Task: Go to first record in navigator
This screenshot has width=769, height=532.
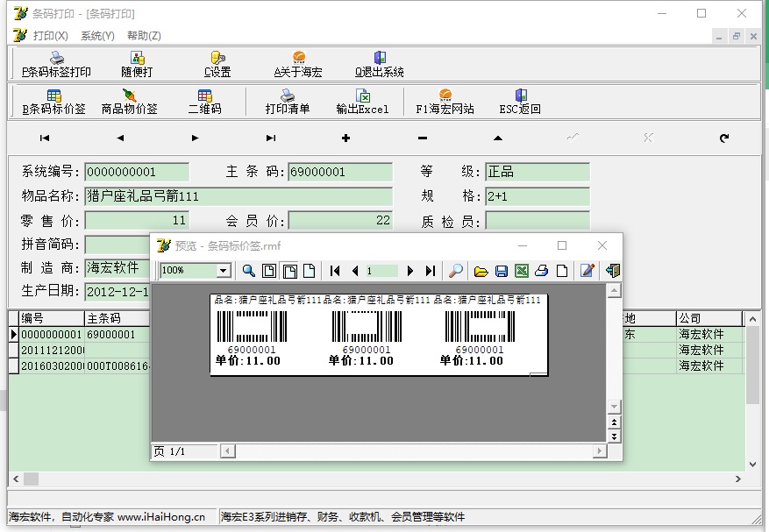Action: 45,138
